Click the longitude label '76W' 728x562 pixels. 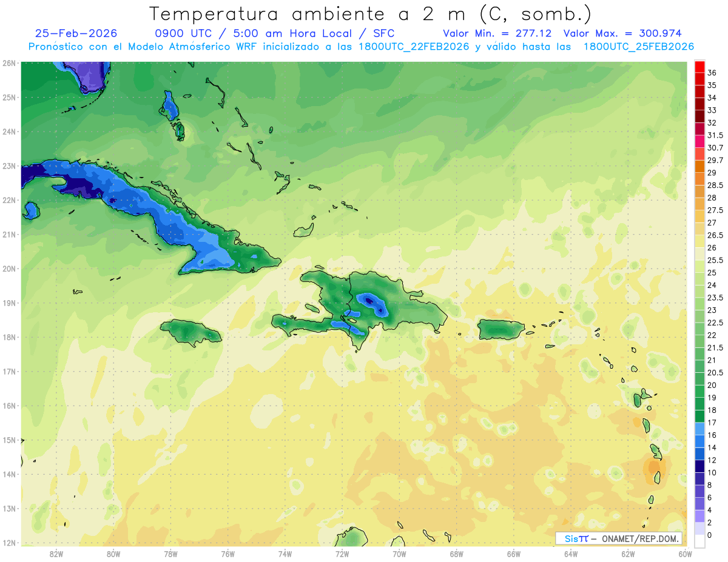(228, 554)
